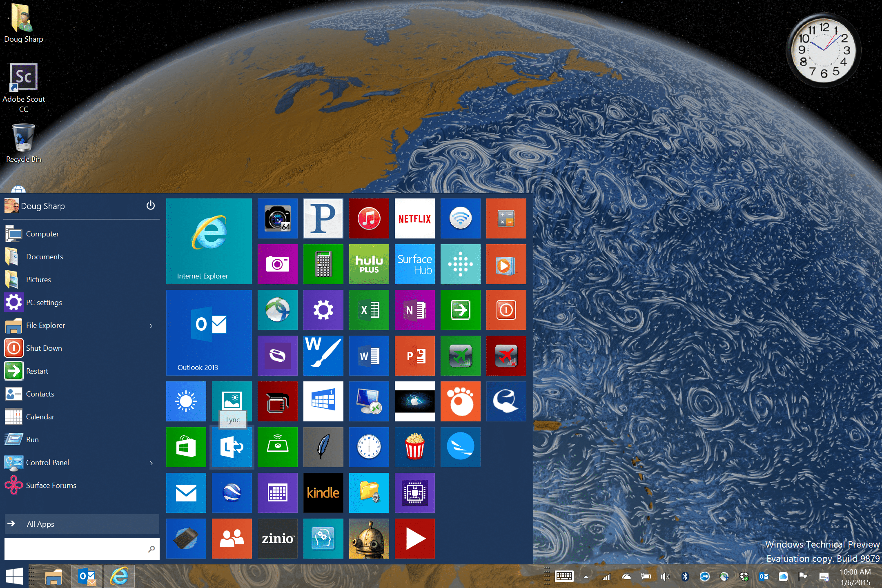The image size is (882, 588).
Task: Launch the Netflix tile
Action: tap(415, 218)
